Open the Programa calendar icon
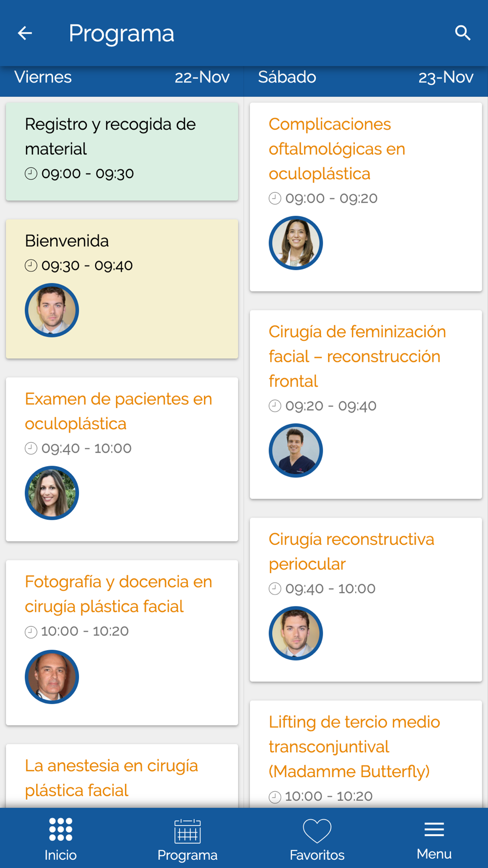This screenshot has height=868, width=488. (x=187, y=831)
